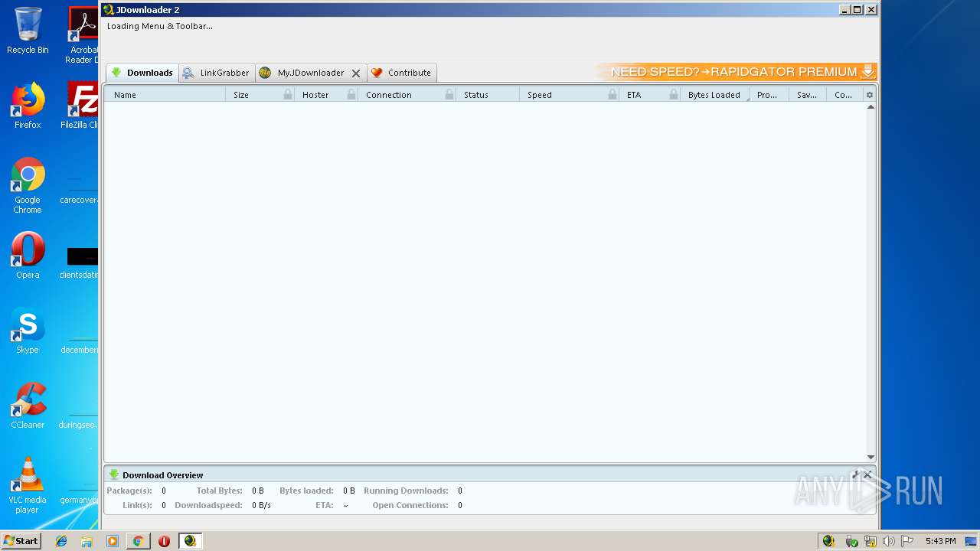Select the Firefox desktop shortcut

[x=28, y=106]
